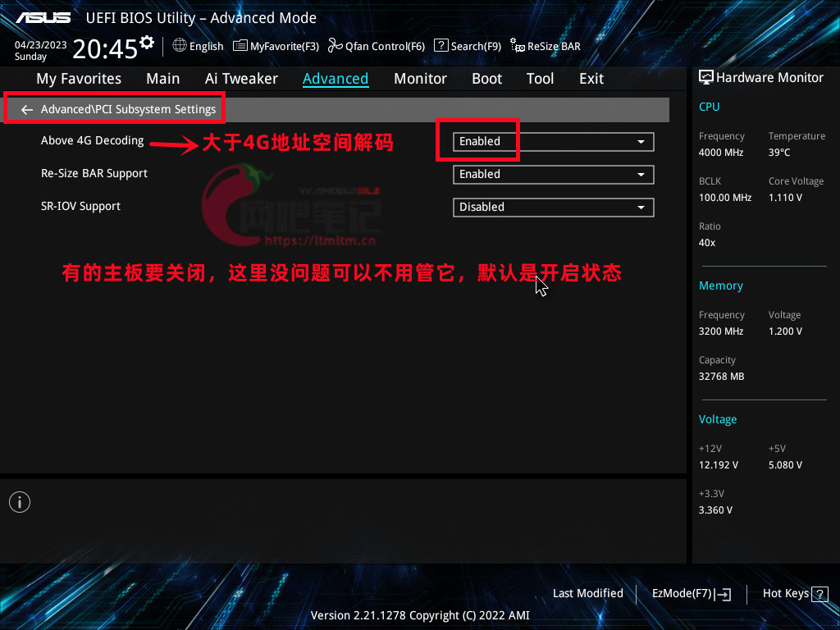The image size is (840, 630).
Task: Click ReSize BAR label in header
Action: 554,46
